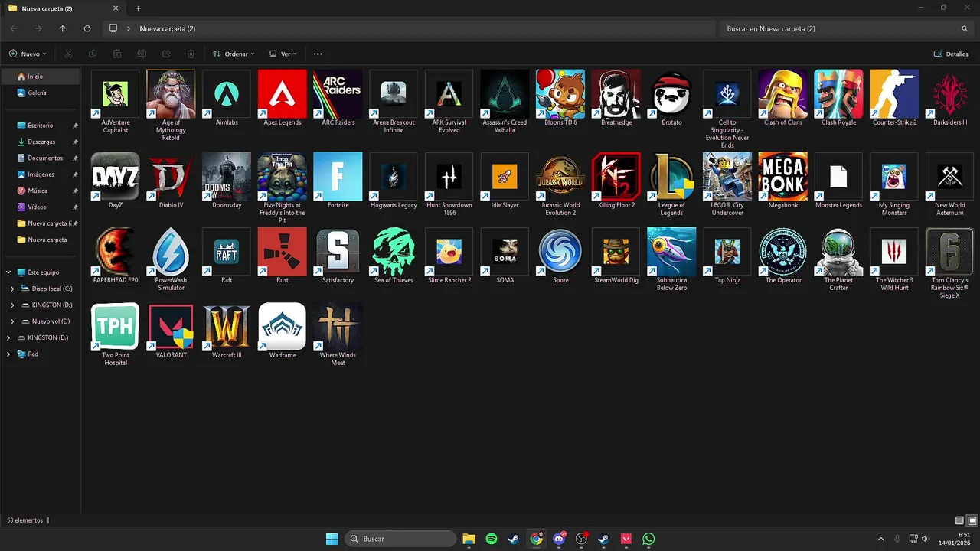Expand Nuevo vol (E:) drive node
Screen dimensions: 980x551
tap(12, 321)
